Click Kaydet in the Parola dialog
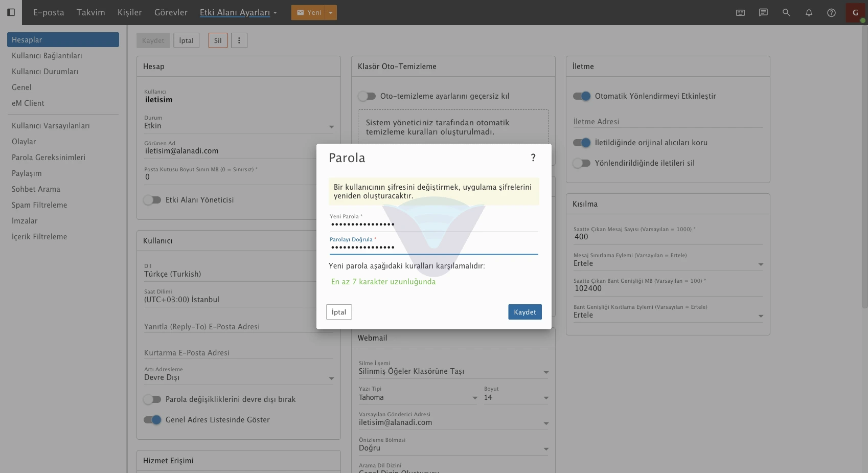Screen dimensions: 868x473 click(525, 312)
